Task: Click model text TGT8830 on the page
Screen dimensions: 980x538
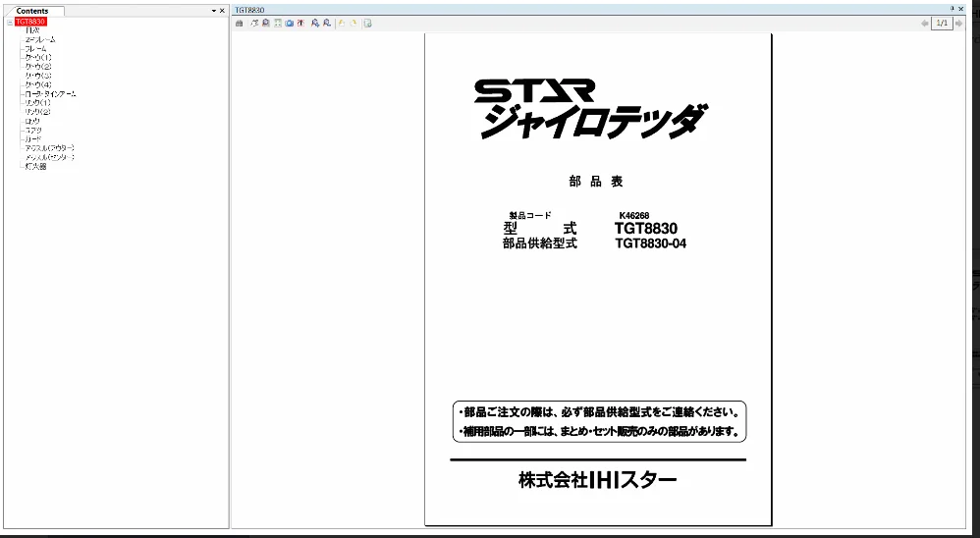Action: (645, 229)
